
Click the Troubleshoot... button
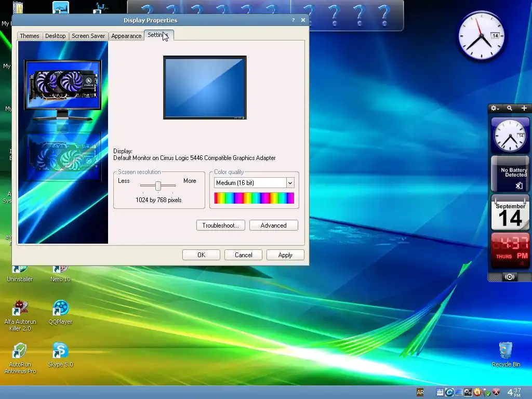pos(220,225)
